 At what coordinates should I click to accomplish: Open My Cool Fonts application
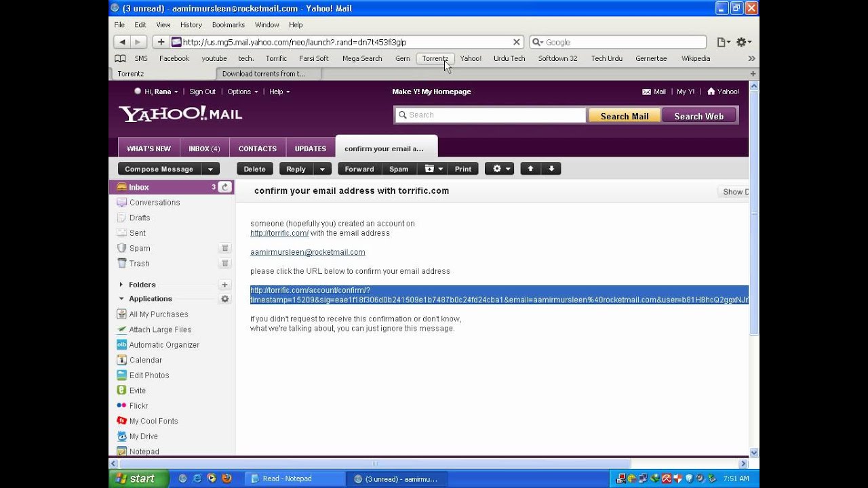click(x=153, y=421)
